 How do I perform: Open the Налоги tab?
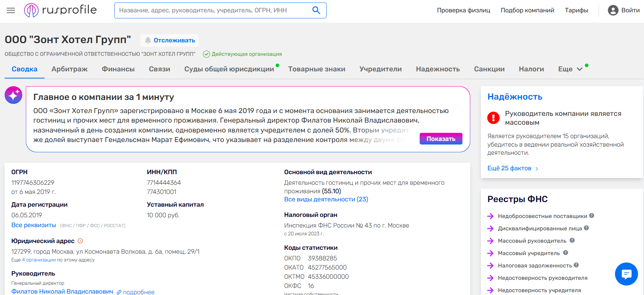pos(531,69)
